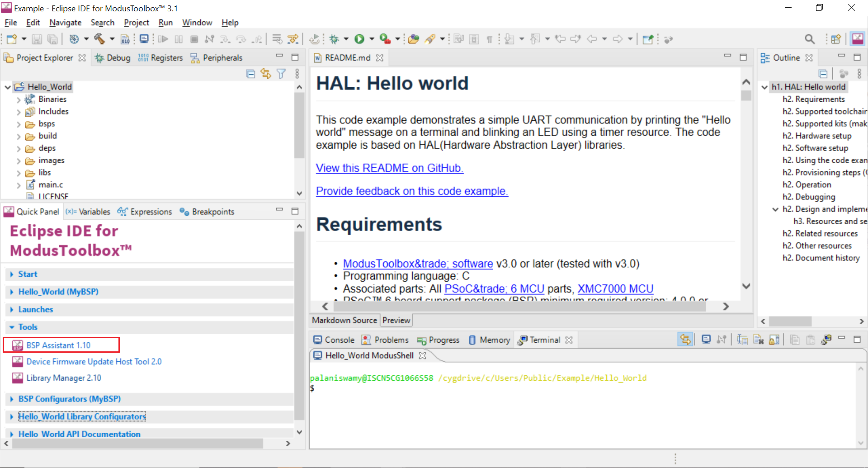Switch to Markdown Source tab
The height and width of the screenshot is (468, 868).
[x=344, y=320]
